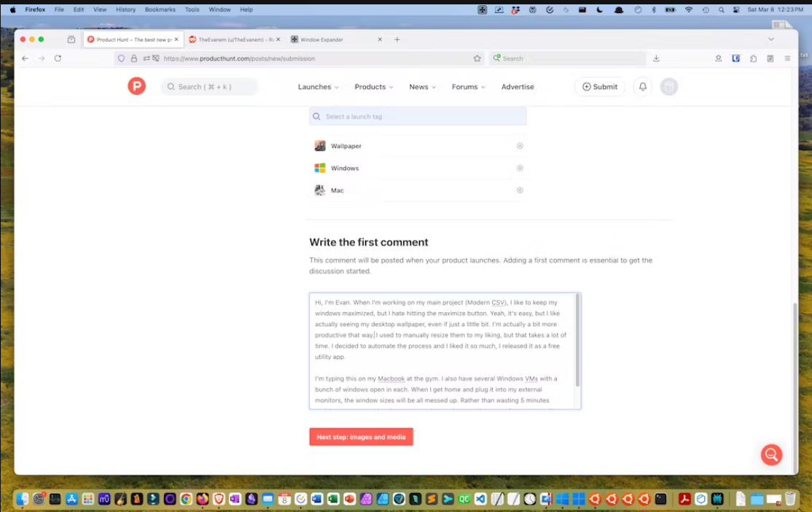Open Spotlight search in menu bar
Viewport: 812px width, 512px height.
point(722,9)
